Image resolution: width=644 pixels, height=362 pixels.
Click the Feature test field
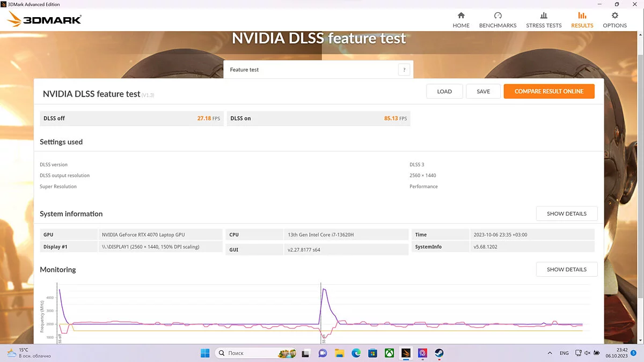coord(318,69)
